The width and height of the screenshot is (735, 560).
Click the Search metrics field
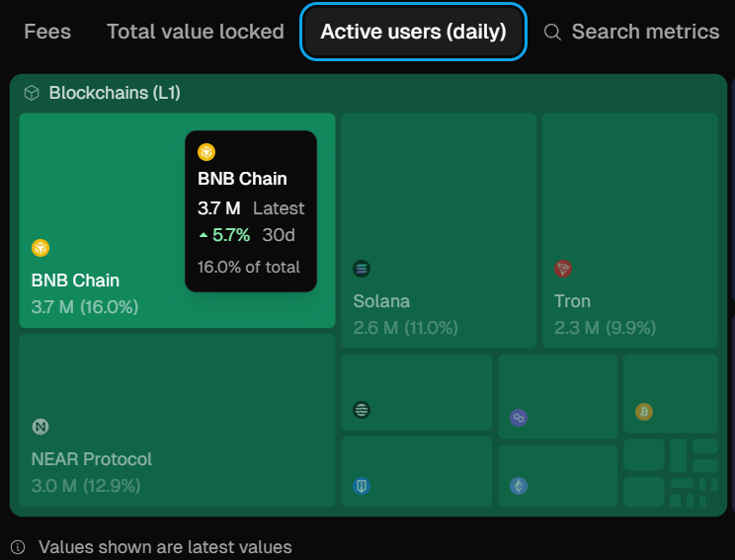[645, 32]
